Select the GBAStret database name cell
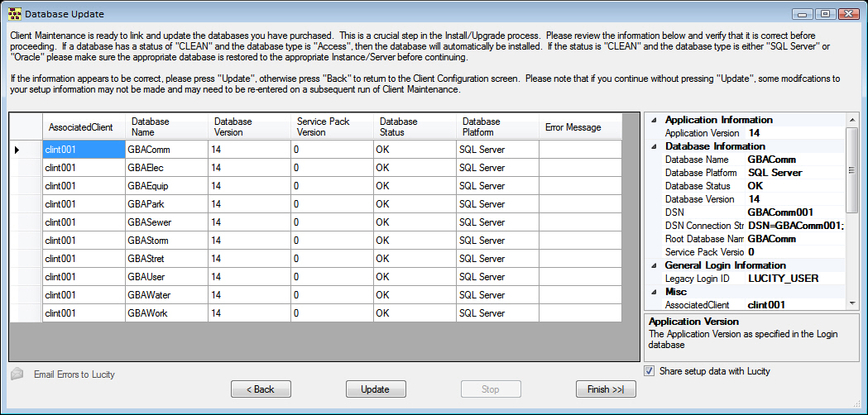868x415 pixels. click(x=166, y=259)
